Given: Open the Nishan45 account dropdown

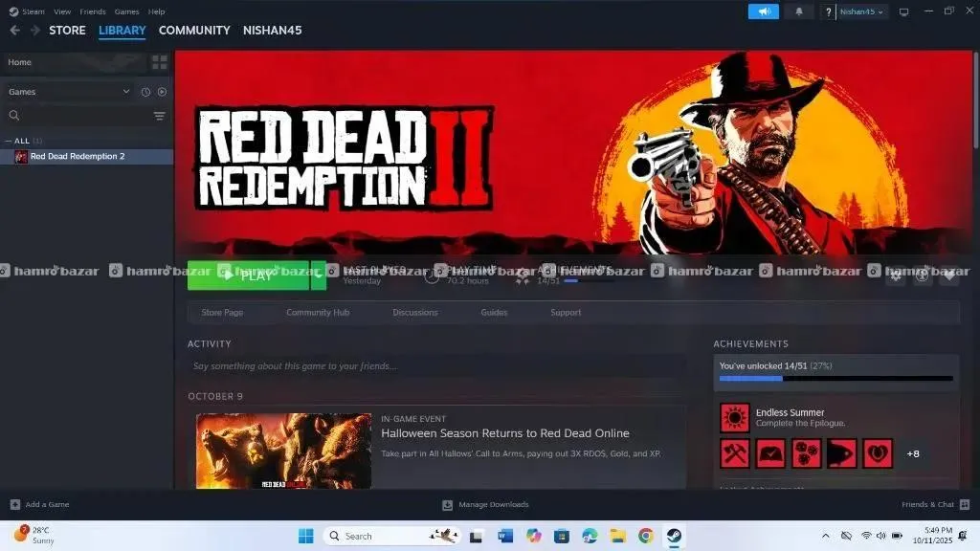Looking at the screenshot, I should (861, 11).
